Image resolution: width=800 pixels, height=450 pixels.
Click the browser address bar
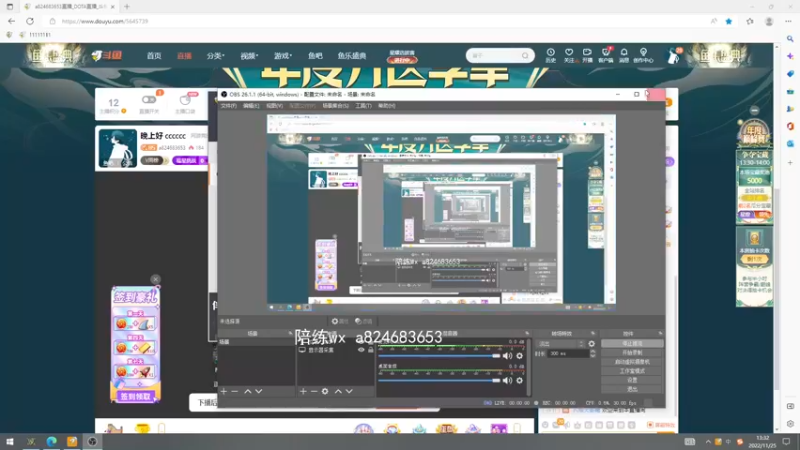pos(378,21)
